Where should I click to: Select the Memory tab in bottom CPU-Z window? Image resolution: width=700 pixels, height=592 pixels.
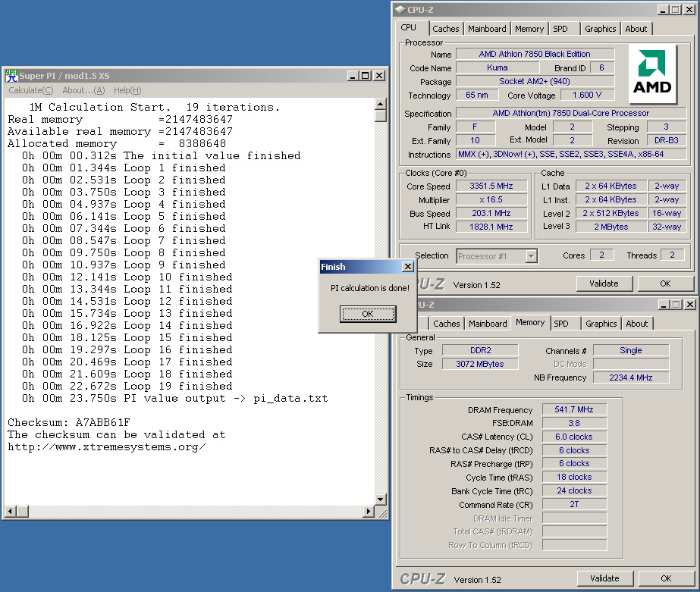(x=530, y=322)
